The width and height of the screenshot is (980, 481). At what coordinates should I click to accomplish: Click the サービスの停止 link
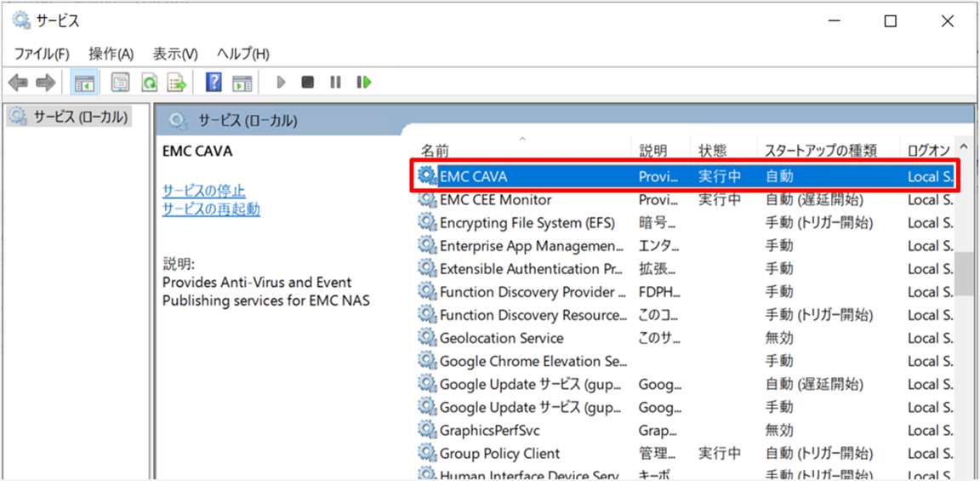204,191
